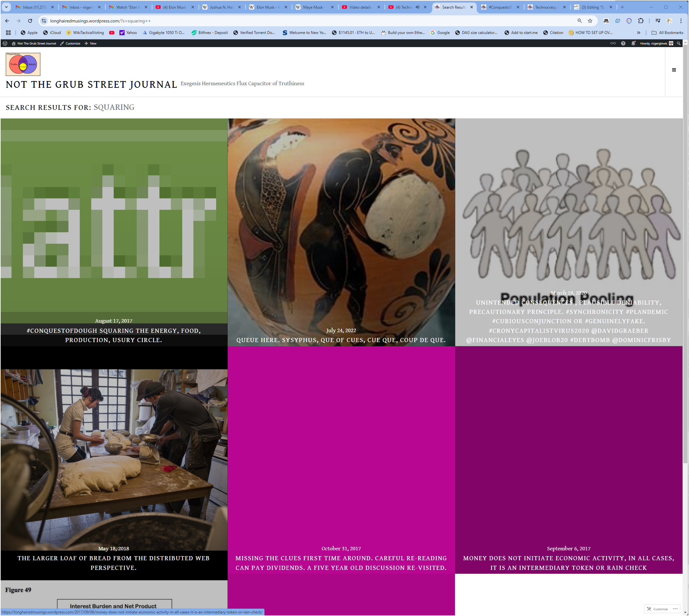
Task: Switch to the Maye Musk Wikipedia tab
Action: tap(315, 7)
